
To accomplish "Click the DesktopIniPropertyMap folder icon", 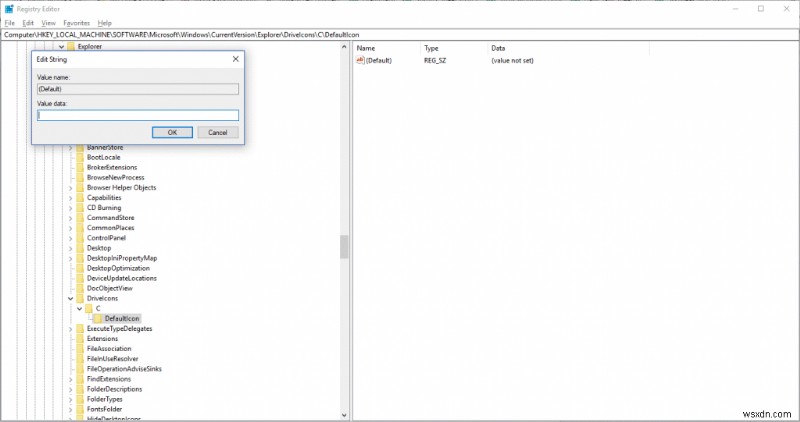I will [x=80, y=258].
